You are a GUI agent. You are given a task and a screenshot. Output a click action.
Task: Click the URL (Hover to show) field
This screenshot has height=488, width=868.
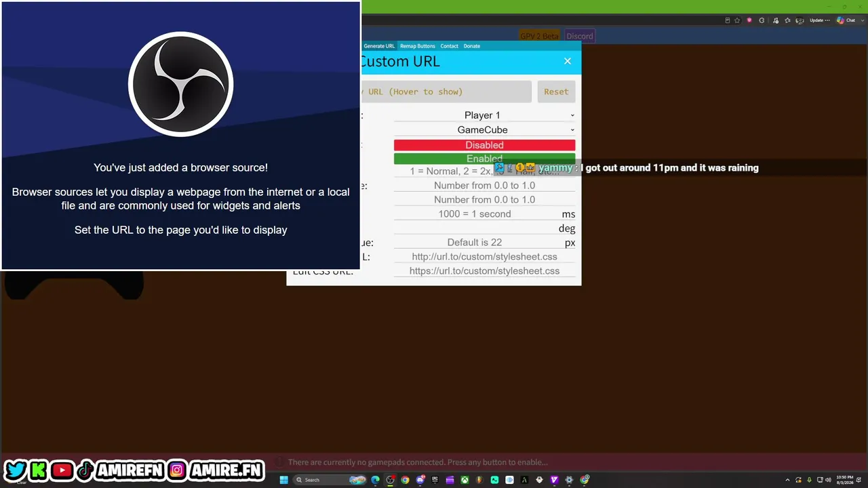tap(446, 91)
